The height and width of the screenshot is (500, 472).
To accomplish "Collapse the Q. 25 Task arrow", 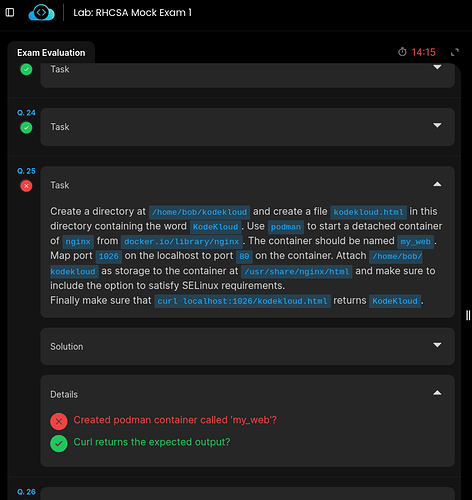I will tap(437, 184).
